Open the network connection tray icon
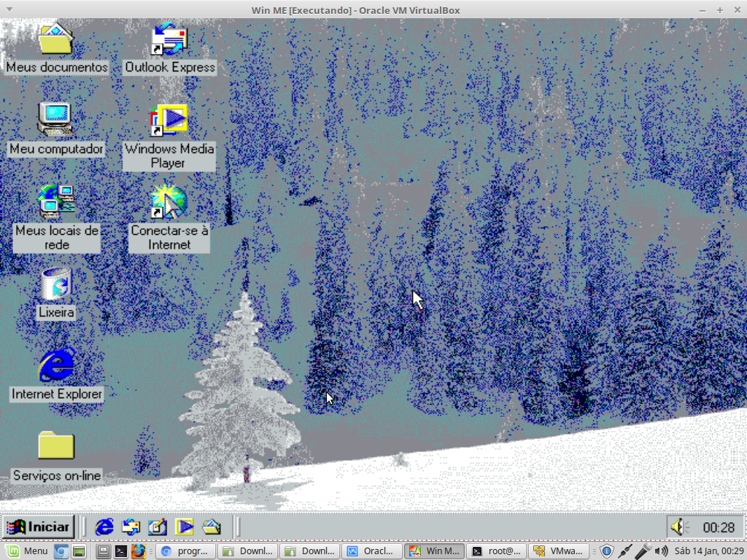Screen dimensions: 747x560 pyautogui.click(x=625, y=551)
